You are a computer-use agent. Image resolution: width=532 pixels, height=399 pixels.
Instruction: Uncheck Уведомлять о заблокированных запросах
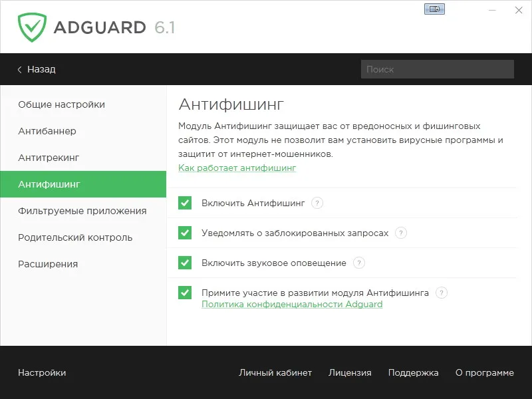[x=185, y=233]
